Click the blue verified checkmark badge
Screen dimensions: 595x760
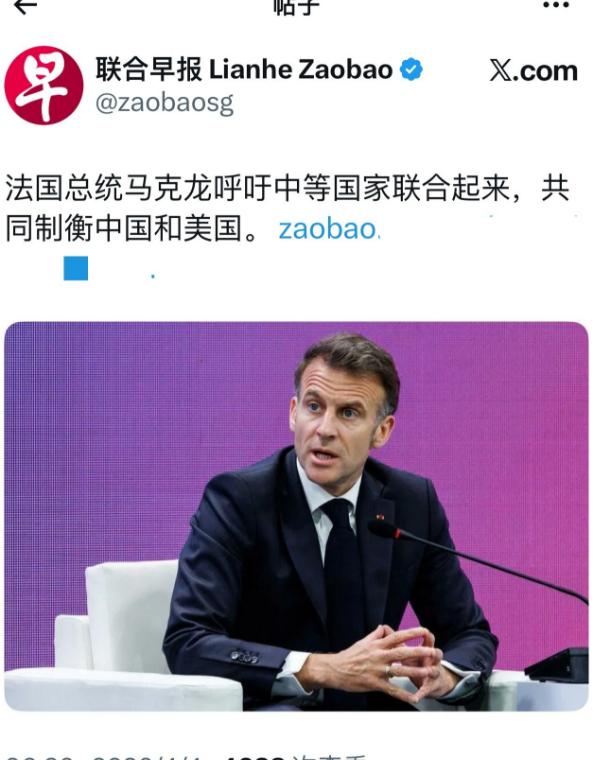click(411, 69)
